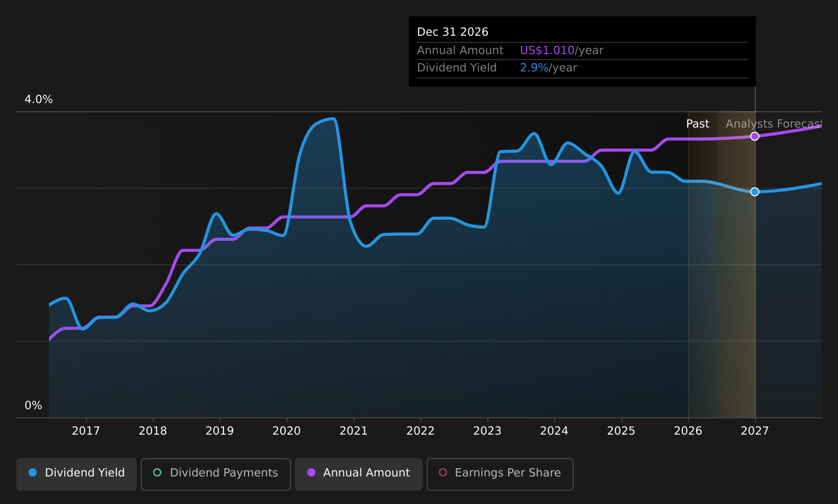Click the 2021 x-axis label

(354, 431)
